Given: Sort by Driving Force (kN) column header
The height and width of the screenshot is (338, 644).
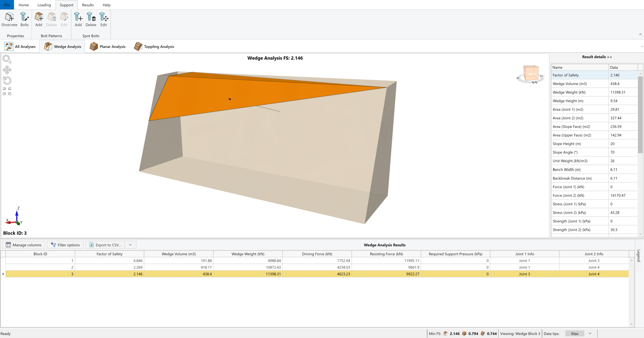Looking at the screenshot, I should point(317,254).
